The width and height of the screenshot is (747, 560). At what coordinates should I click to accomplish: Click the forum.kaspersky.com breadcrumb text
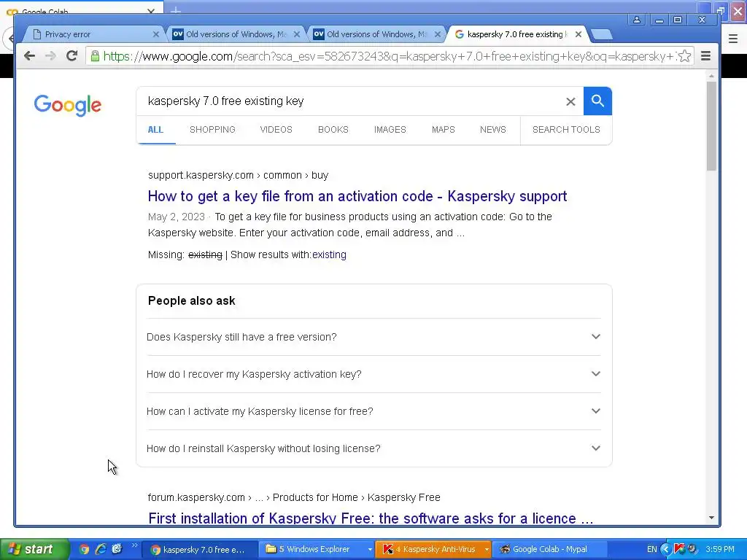click(294, 497)
